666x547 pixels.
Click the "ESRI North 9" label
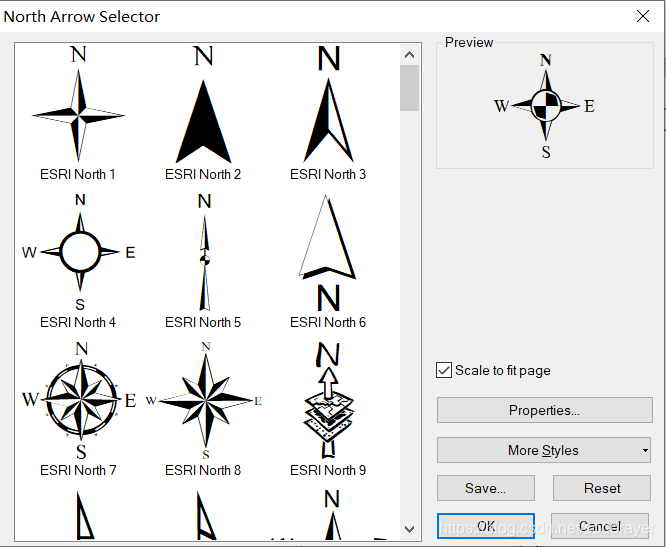click(x=328, y=470)
